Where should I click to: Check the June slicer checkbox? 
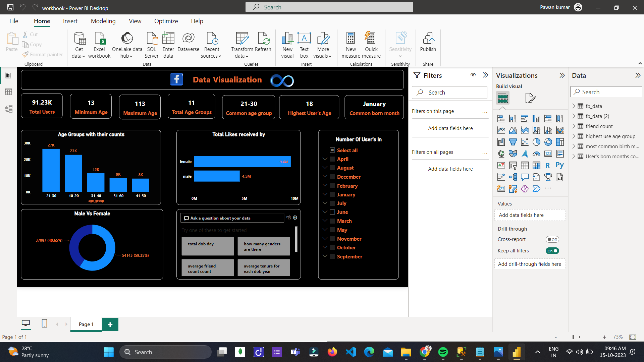332,212
